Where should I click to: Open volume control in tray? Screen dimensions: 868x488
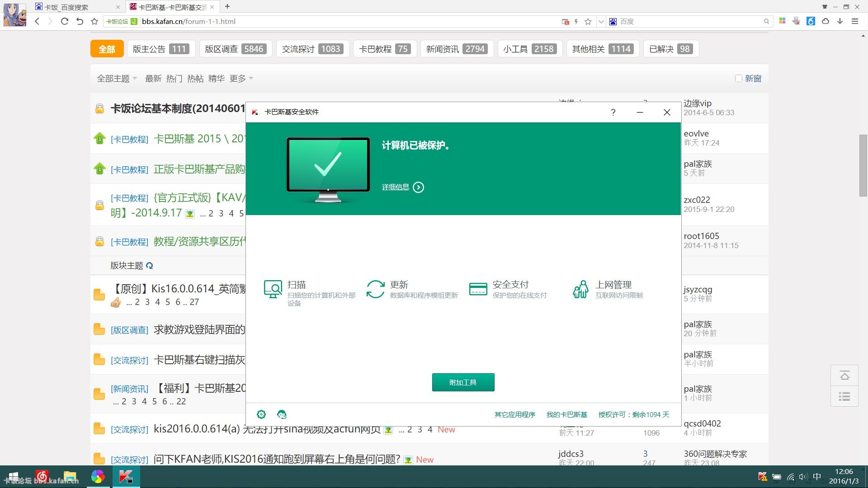(803, 477)
